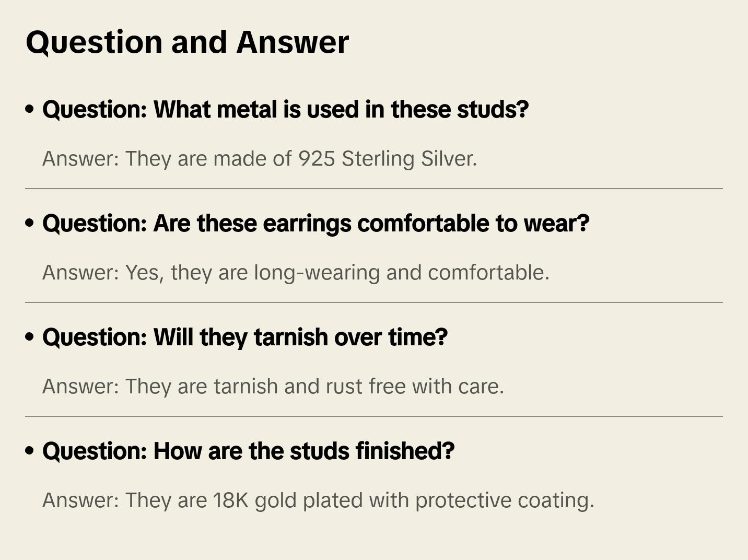The image size is (748, 560).
Task: Click the divider line below the tarnish answer
Action: (374, 416)
